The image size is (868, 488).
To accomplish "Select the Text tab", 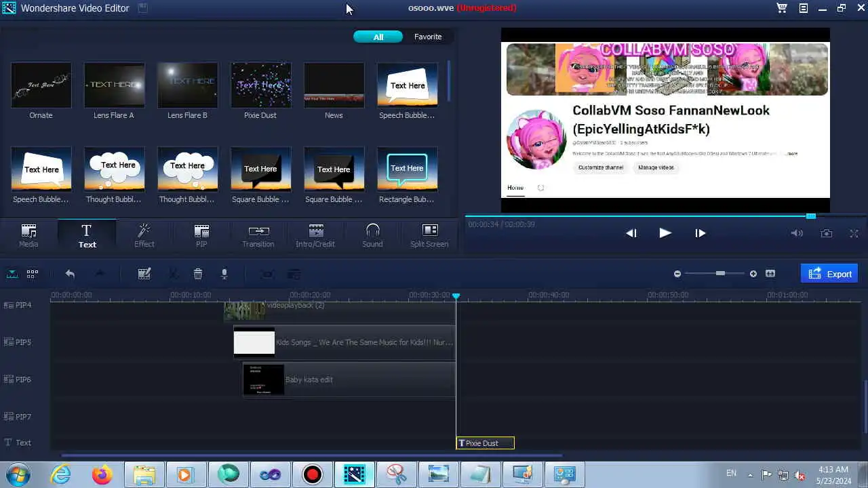I will pyautogui.click(x=87, y=235).
